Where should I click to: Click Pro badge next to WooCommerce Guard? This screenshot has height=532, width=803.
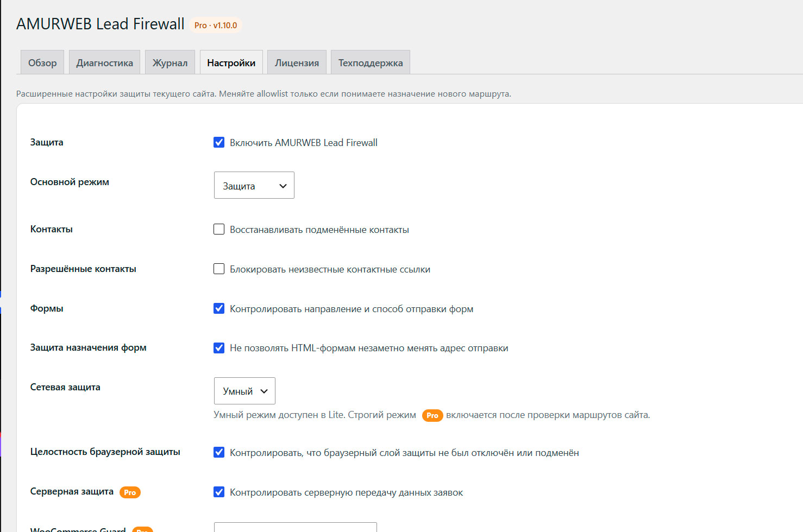pyautogui.click(x=142, y=529)
